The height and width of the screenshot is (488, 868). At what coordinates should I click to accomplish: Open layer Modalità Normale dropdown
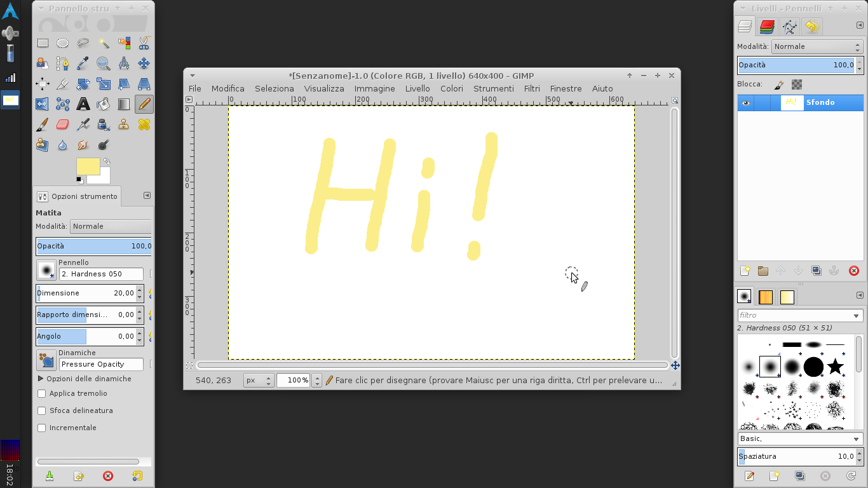pos(817,46)
